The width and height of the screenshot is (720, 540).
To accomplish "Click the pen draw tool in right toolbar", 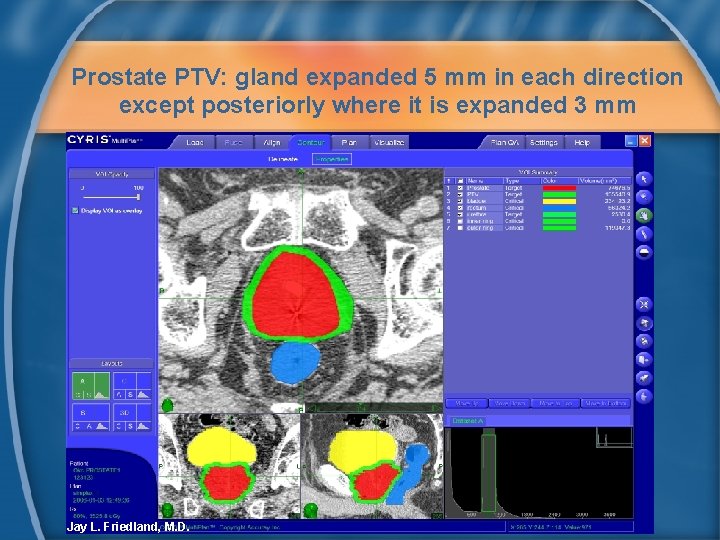I will 644,234.
